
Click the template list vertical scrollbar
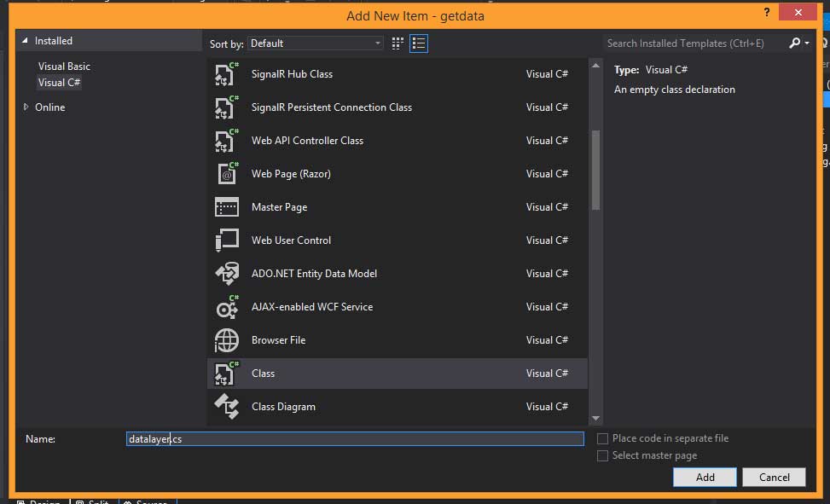click(x=595, y=171)
